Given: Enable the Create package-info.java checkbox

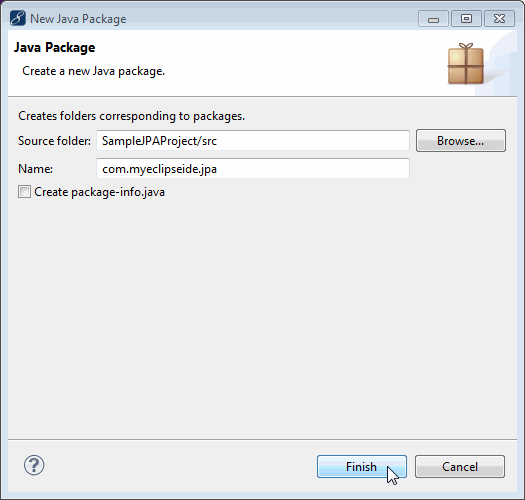Looking at the screenshot, I should click(x=24, y=192).
